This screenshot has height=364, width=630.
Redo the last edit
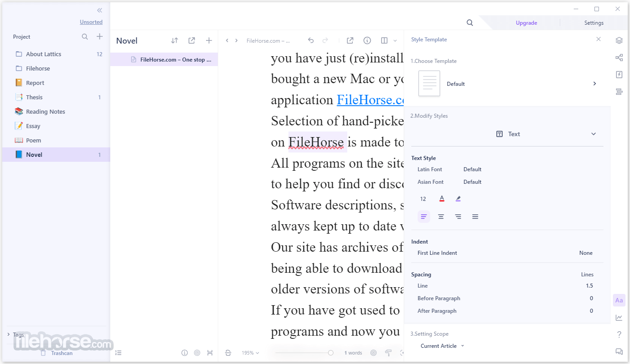pyautogui.click(x=325, y=40)
